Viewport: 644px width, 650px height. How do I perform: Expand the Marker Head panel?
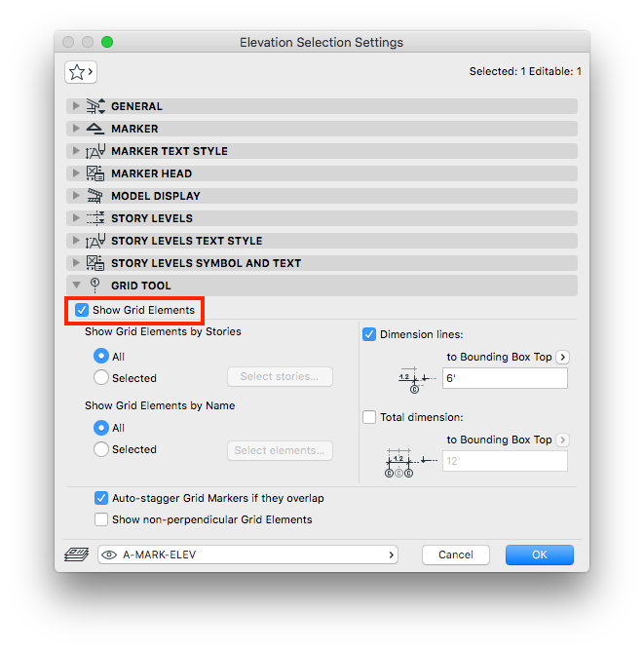(x=76, y=173)
